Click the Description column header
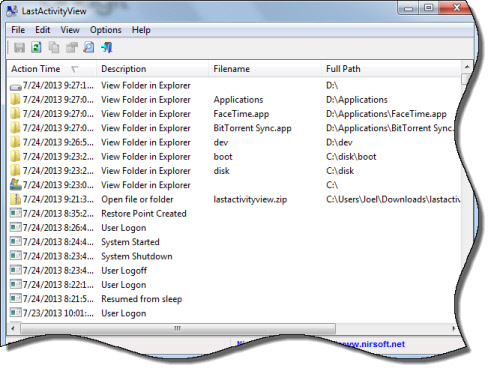 click(153, 69)
